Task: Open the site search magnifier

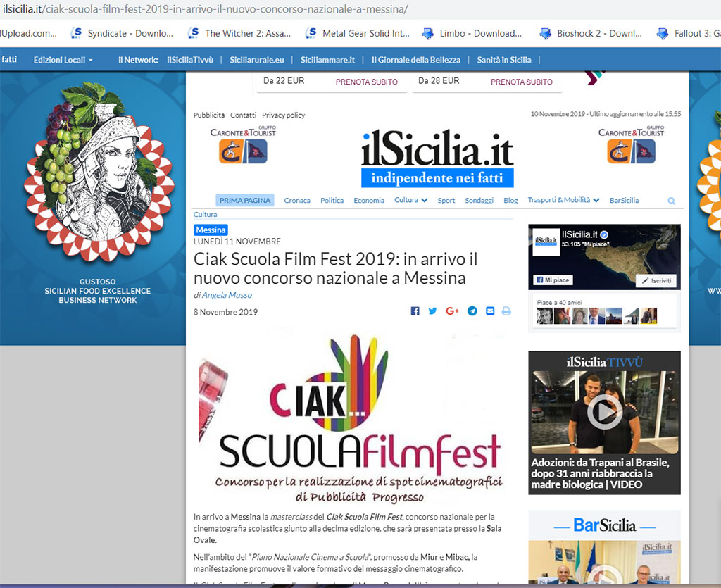Action: coord(671,201)
